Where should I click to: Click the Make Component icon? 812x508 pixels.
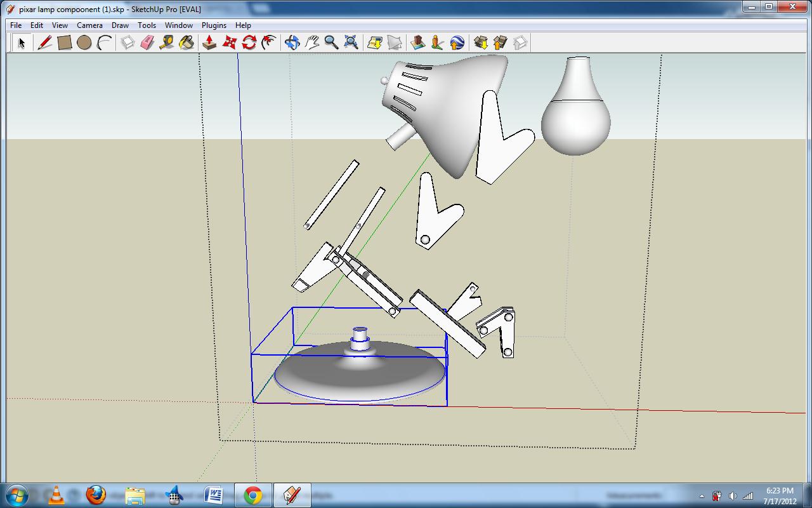[x=128, y=43]
